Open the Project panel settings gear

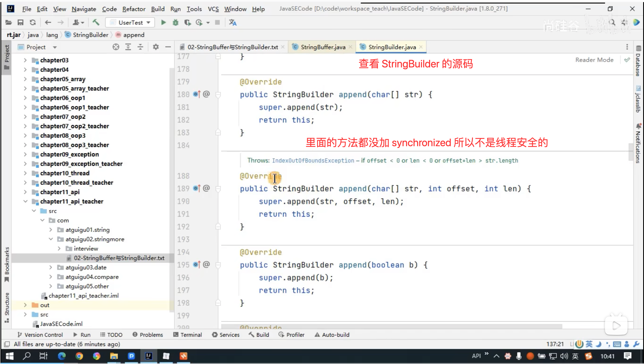(156, 47)
